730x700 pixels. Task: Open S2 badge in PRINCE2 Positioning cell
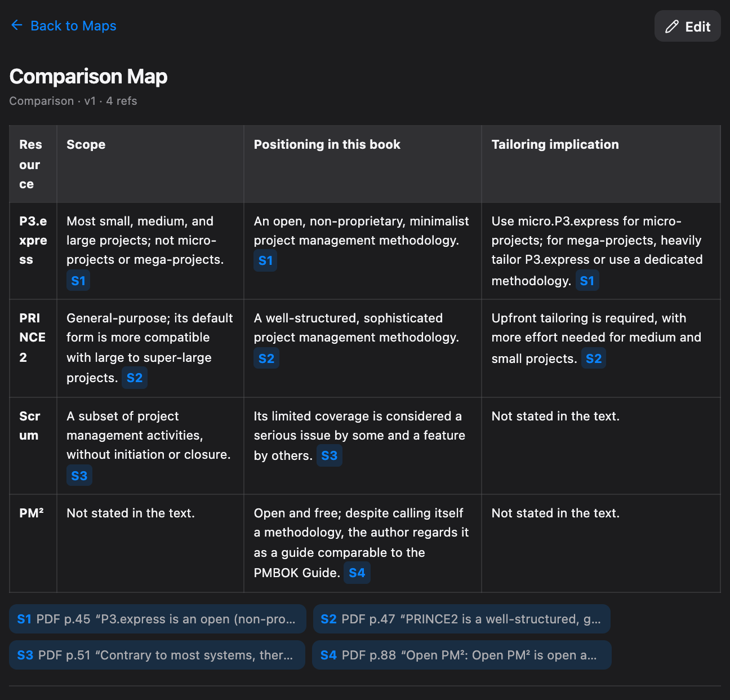click(266, 358)
